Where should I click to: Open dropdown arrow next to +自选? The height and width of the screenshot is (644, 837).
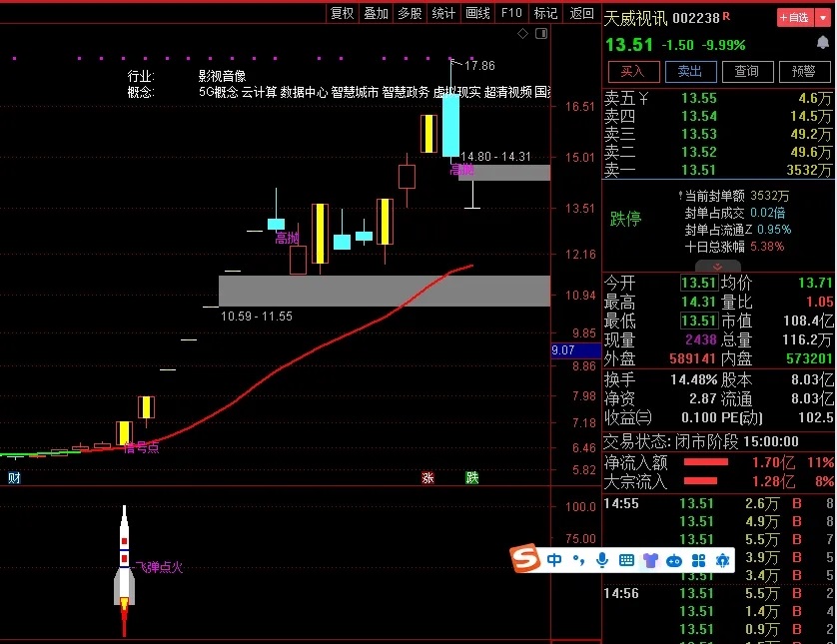tap(823, 18)
